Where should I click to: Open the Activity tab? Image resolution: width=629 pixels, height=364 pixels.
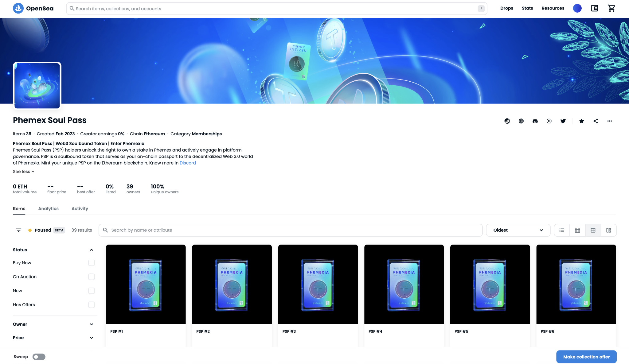coord(80,208)
